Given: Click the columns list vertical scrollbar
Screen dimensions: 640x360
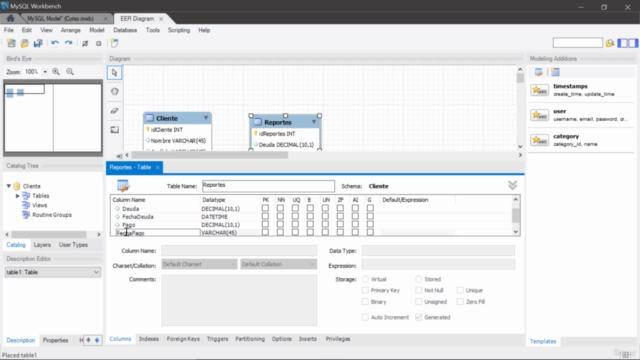Looking at the screenshot, I should pos(516,215).
